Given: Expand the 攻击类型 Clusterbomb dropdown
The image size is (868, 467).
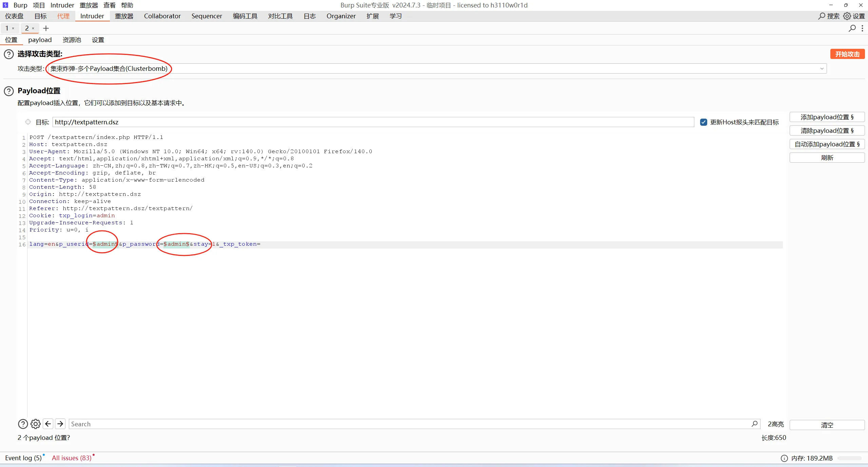Looking at the screenshot, I should coord(822,69).
